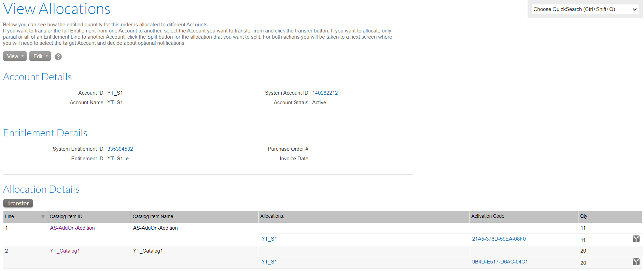
Task: Select Entitlement ID value YT_S1_e
Action: (118, 159)
